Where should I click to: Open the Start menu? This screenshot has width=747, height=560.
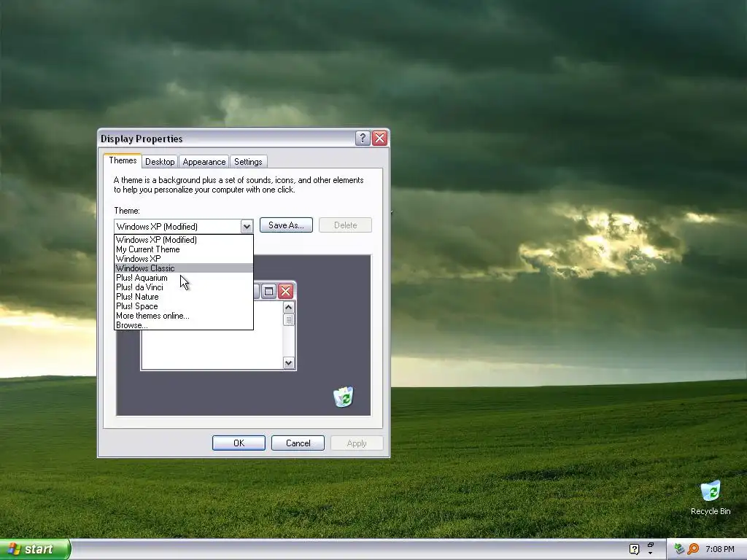coord(35,549)
